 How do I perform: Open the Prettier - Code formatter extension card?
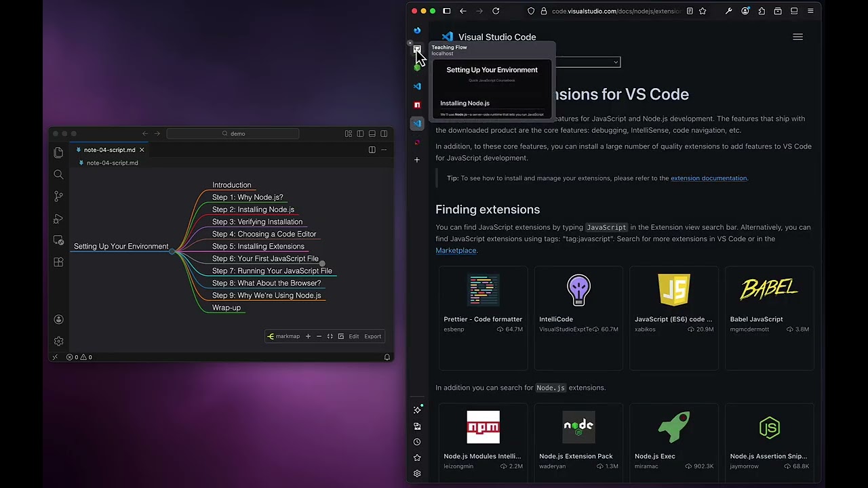point(483,318)
